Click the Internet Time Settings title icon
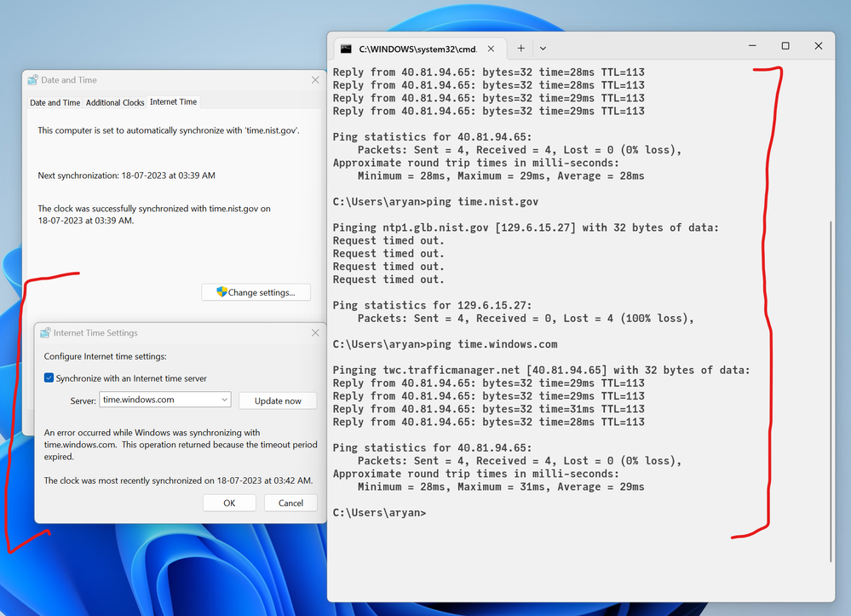This screenshot has width=851, height=616. click(x=45, y=332)
